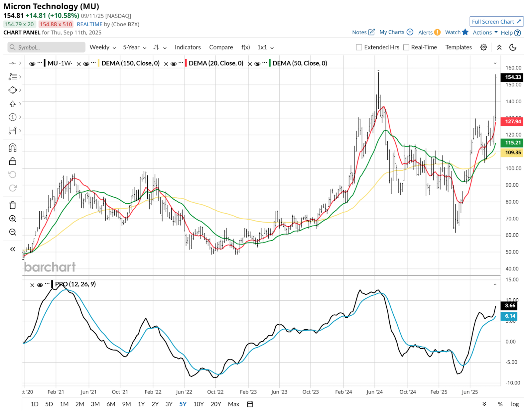Toggle visibility eye of DEMA 20

point(174,64)
